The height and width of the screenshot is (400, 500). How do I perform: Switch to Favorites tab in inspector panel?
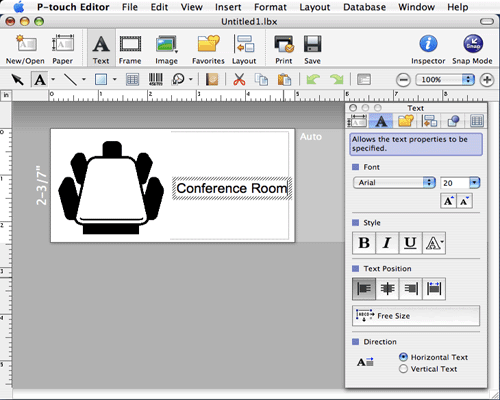406,121
